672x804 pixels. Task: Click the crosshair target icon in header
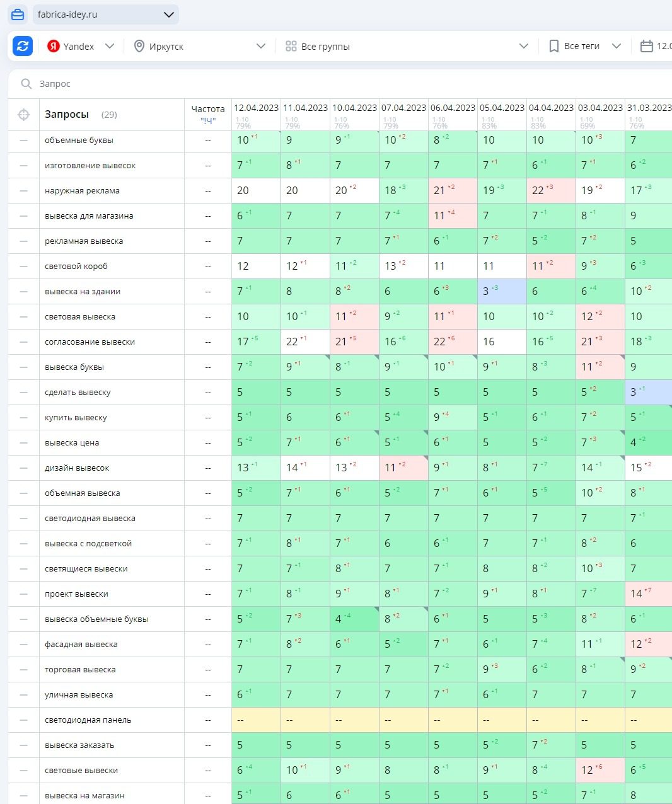click(x=24, y=115)
